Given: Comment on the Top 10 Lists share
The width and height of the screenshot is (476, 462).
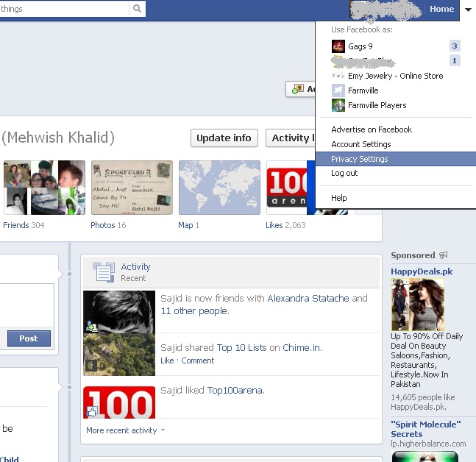Looking at the screenshot, I should click(x=198, y=360).
